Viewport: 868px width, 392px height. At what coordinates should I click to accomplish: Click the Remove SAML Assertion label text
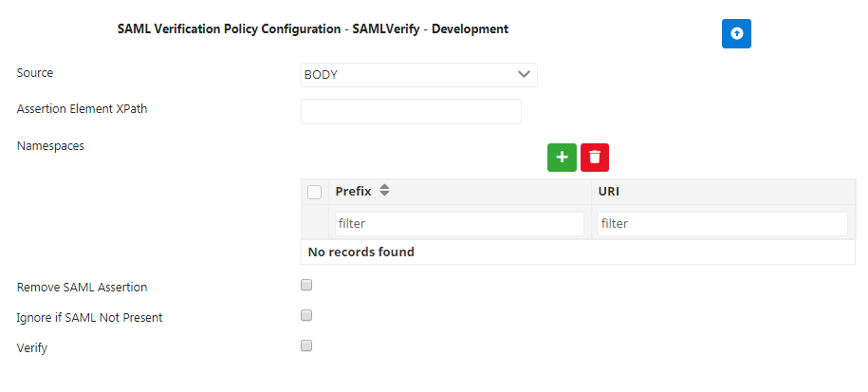coord(82,287)
